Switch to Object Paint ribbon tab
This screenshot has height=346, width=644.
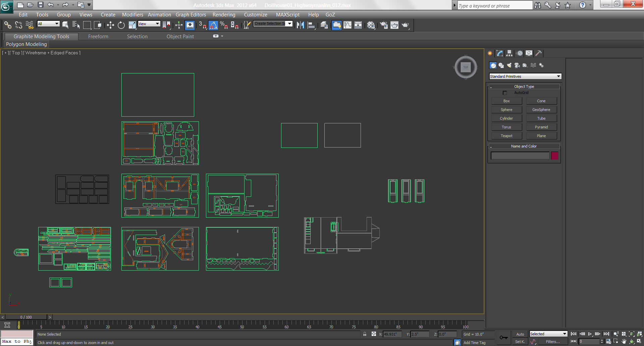(180, 37)
